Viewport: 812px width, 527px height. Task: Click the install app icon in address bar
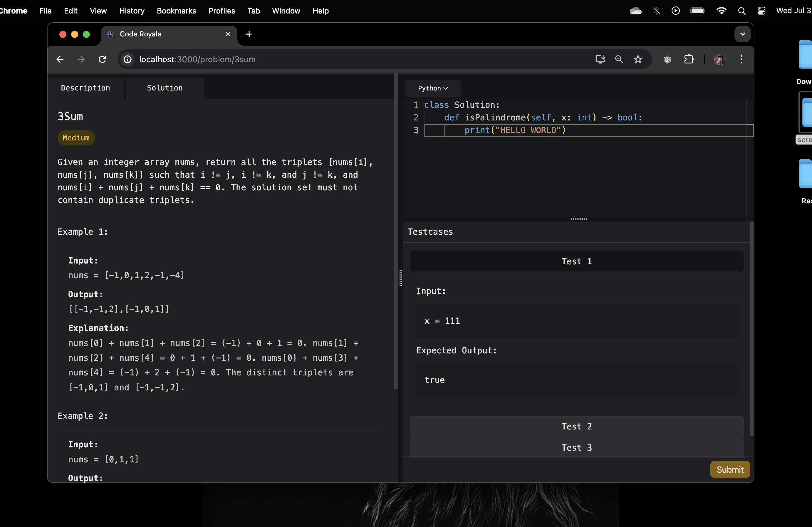(x=600, y=59)
